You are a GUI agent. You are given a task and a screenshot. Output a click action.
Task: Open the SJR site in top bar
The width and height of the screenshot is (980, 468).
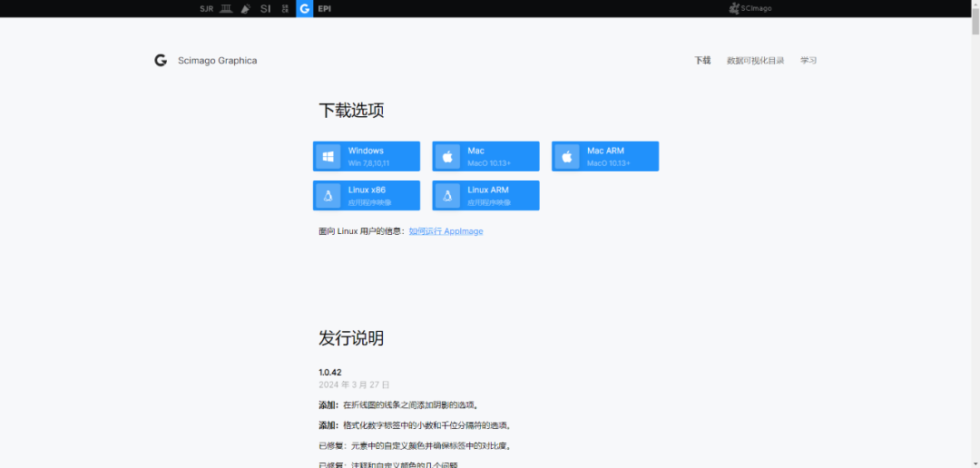coord(206,9)
